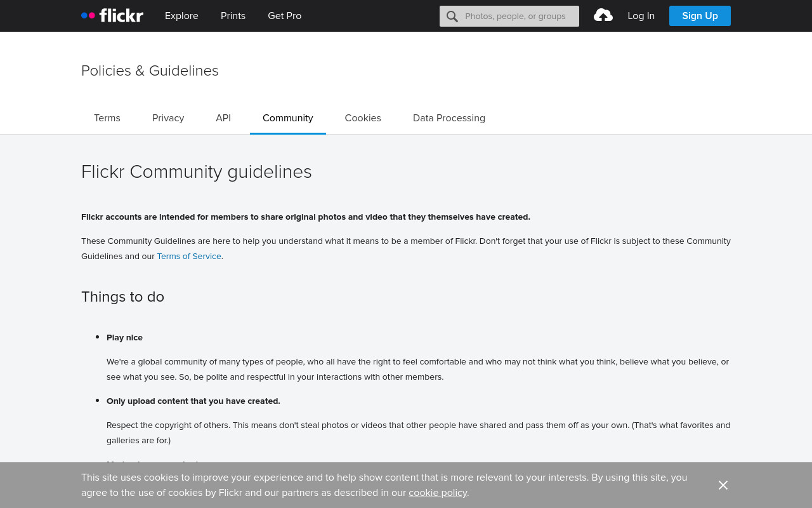This screenshot has height=508, width=812.
Task: Open the Prints menu item
Action: tap(233, 16)
